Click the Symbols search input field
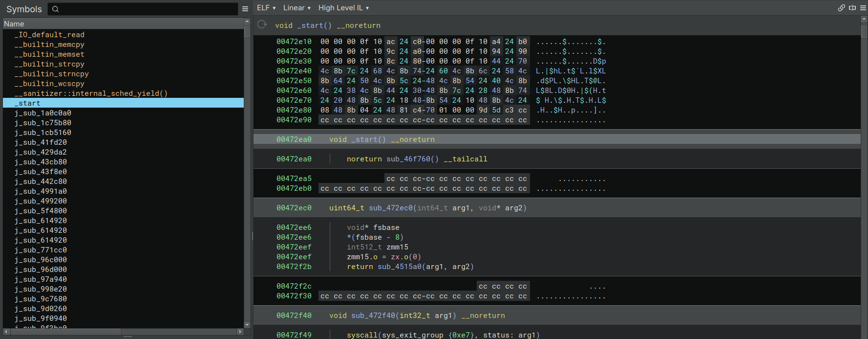 (147, 9)
